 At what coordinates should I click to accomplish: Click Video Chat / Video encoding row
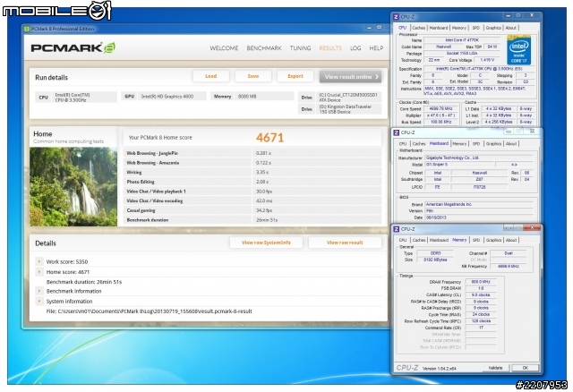[252, 200]
